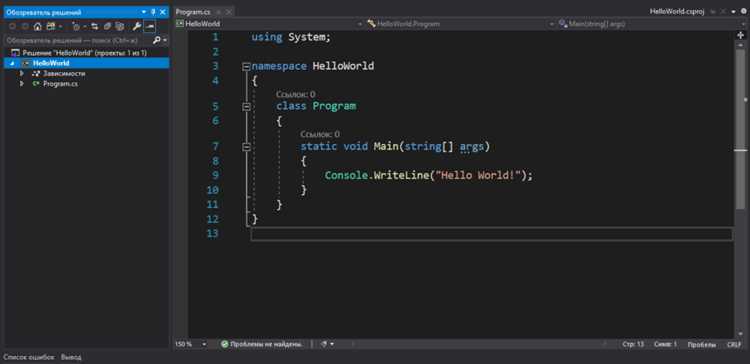Open the code cleanup dropdown arrow
This screenshot has height=364, width=750.
[x=332, y=344]
